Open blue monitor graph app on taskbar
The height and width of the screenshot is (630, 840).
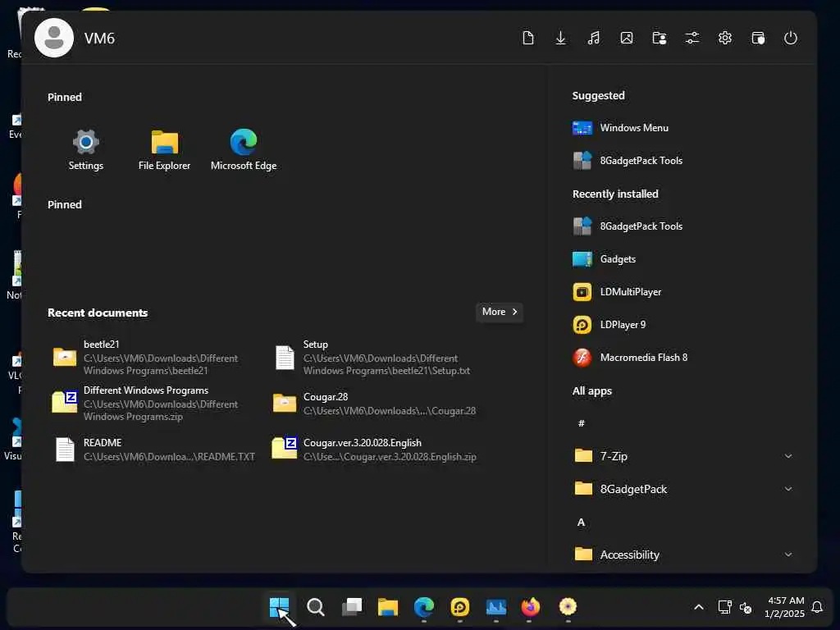(496, 607)
